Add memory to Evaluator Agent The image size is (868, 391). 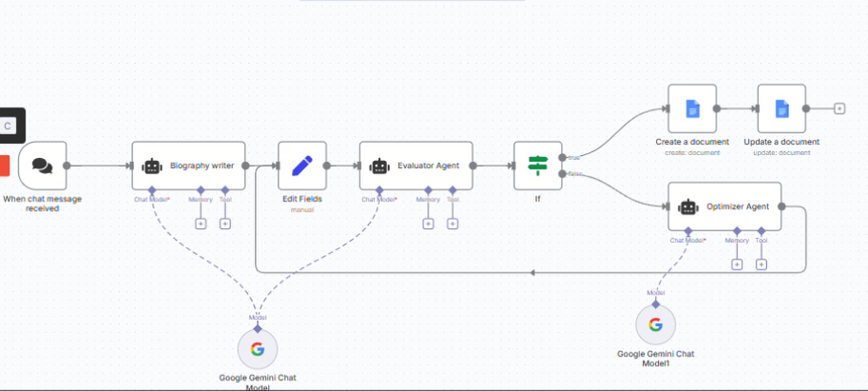tap(428, 224)
